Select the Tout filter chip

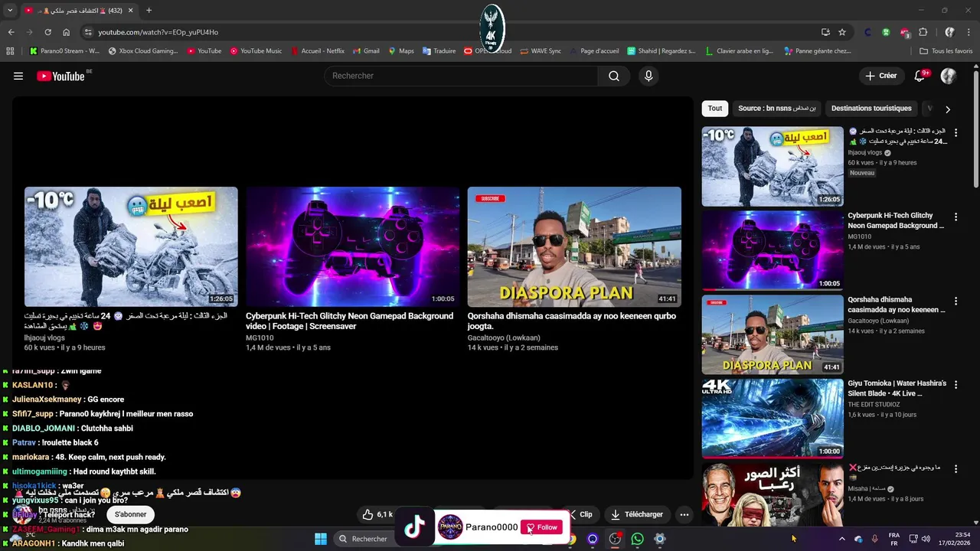714,109
